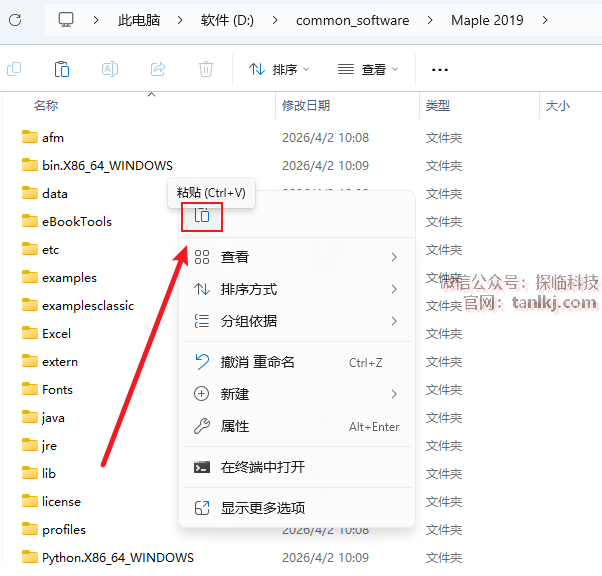
Task: Click 软件 (D:) in the breadcrumb path
Action: pyautogui.click(x=227, y=20)
